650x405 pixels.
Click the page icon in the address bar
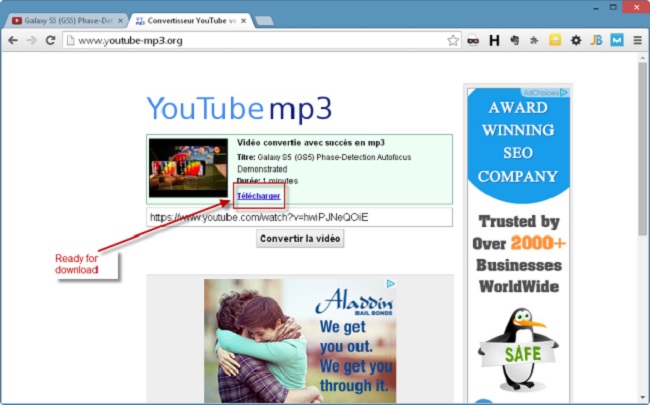click(70, 41)
